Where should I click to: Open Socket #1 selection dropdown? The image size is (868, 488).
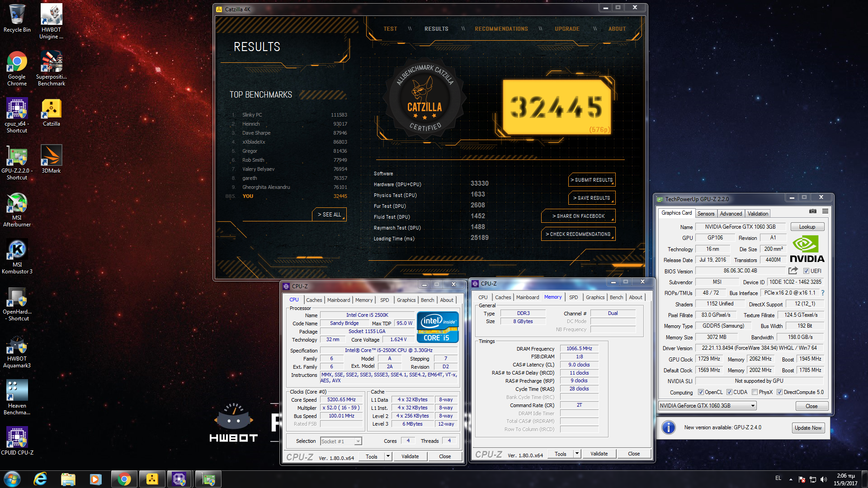(341, 441)
